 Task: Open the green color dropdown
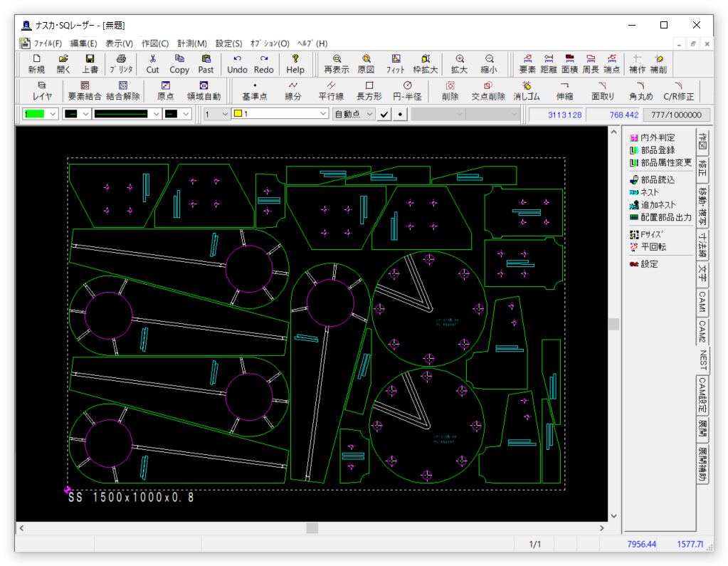click(x=53, y=114)
